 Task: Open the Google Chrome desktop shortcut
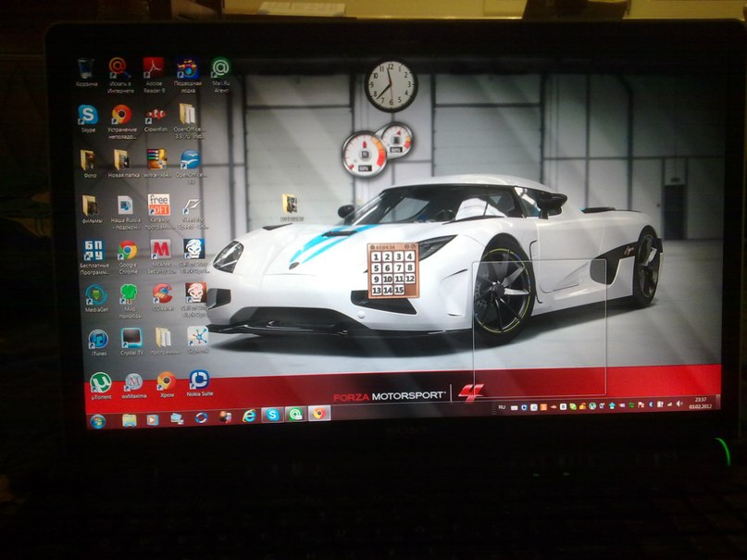point(127,251)
